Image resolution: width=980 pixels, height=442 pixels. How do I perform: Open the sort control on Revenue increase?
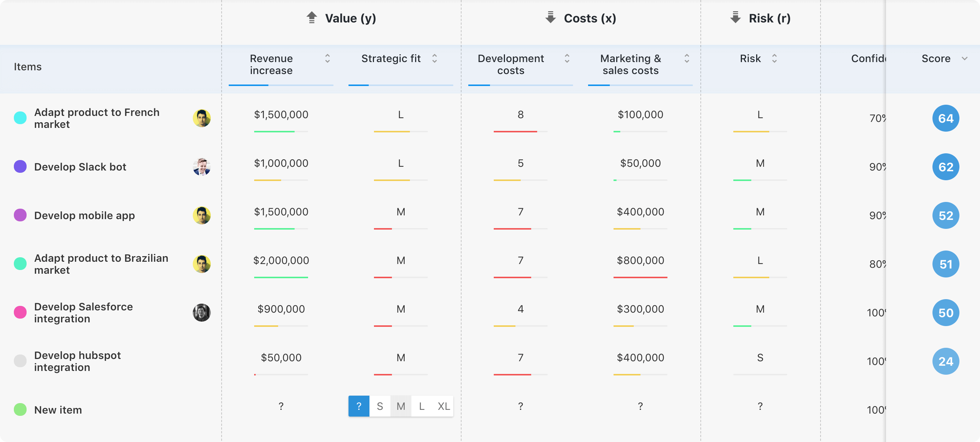point(327,59)
